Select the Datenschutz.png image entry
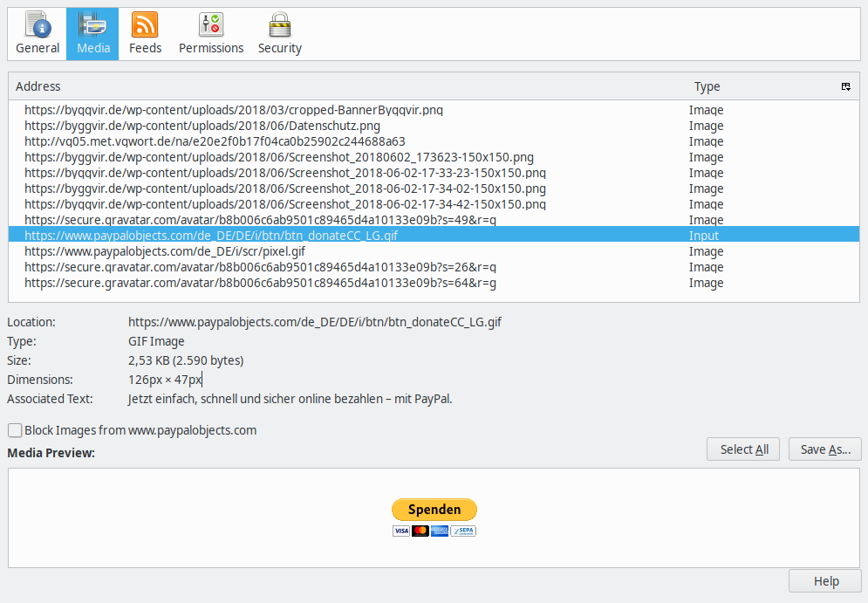Screen dimensions: 868x603 [202, 126]
